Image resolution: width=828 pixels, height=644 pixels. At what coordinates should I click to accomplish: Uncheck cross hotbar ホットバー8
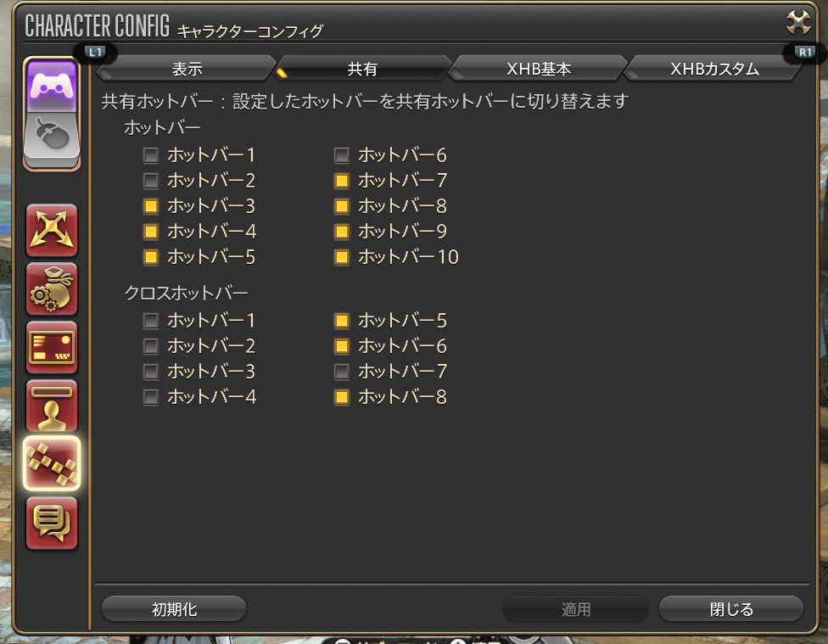[x=342, y=397]
